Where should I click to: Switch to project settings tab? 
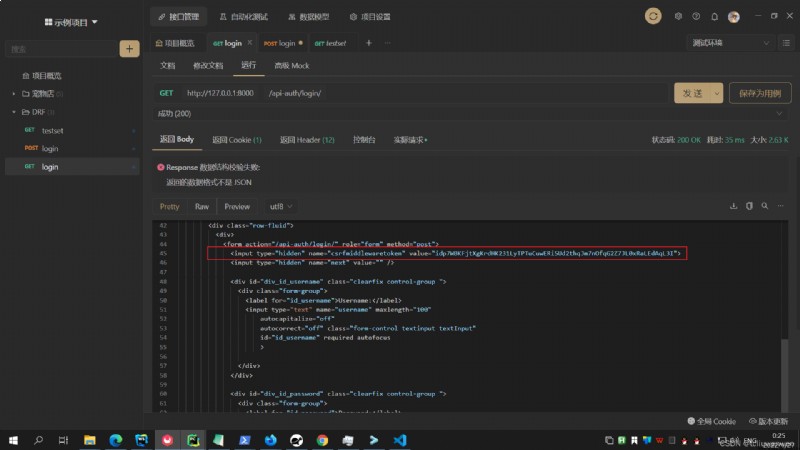tap(370, 17)
